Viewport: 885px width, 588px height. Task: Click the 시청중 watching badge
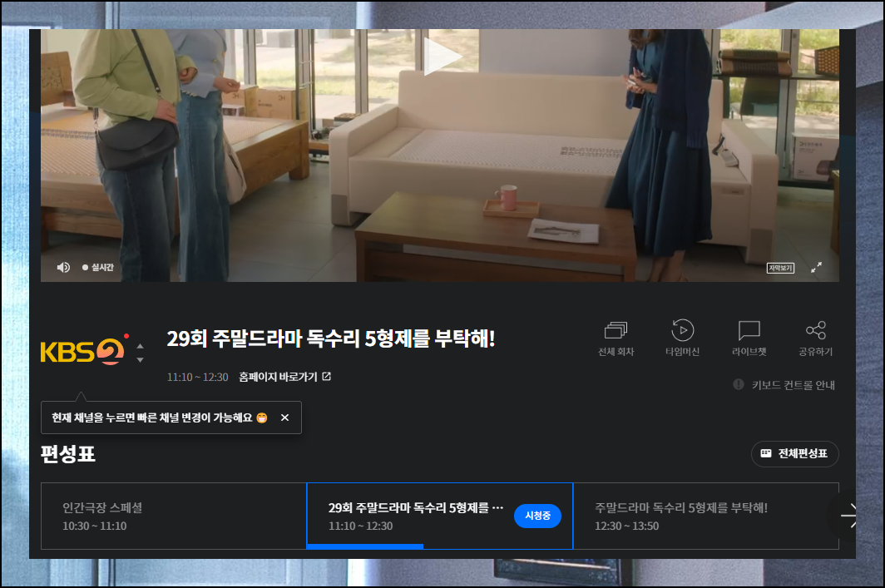pos(537,516)
